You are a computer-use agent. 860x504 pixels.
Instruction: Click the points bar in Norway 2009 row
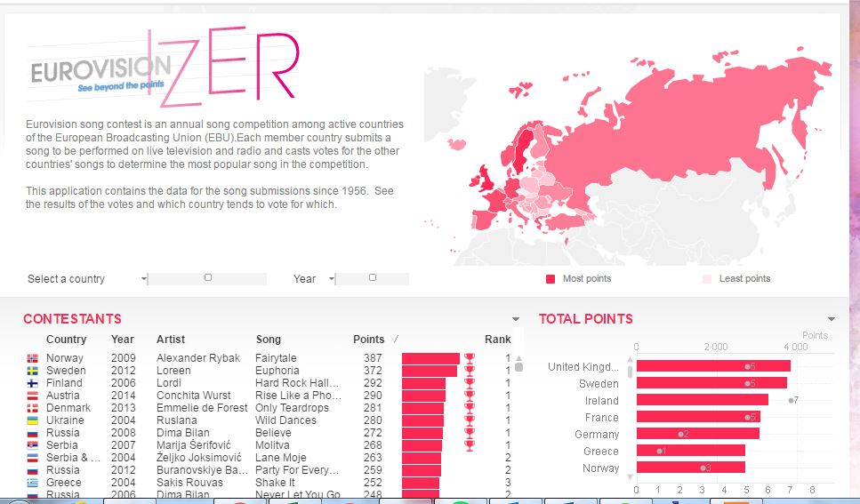click(430, 358)
